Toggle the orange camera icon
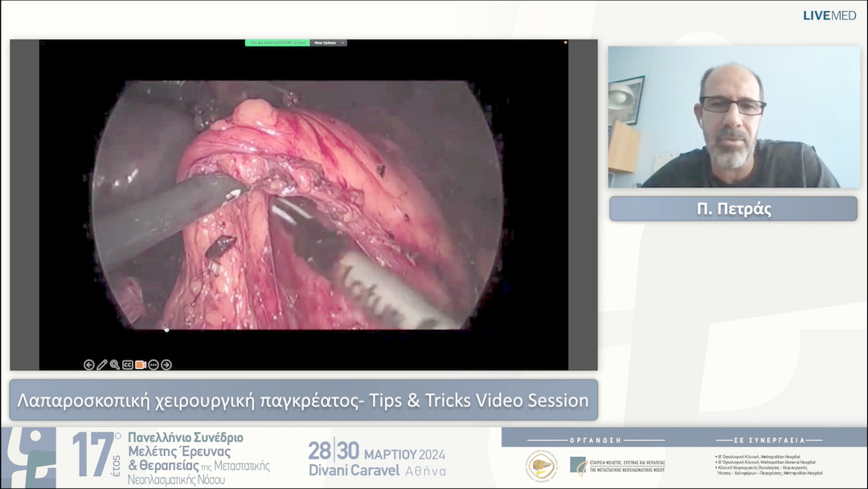This screenshot has width=868, height=489. pos(141,364)
